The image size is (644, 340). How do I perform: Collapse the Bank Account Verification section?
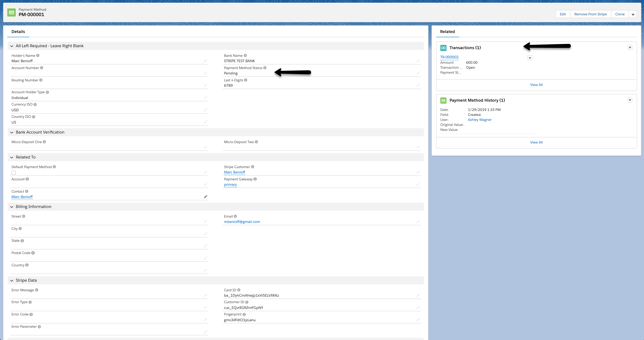(12, 132)
